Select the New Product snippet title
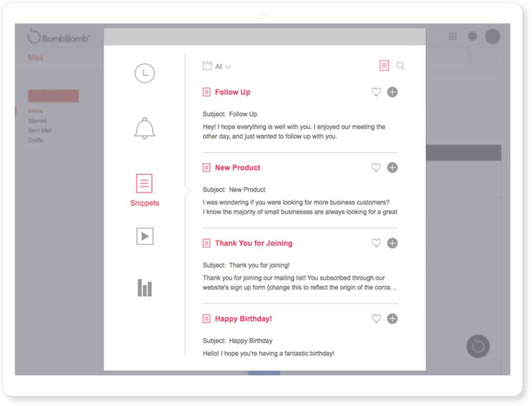Viewport: 532px width, 406px height. click(237, 168)
